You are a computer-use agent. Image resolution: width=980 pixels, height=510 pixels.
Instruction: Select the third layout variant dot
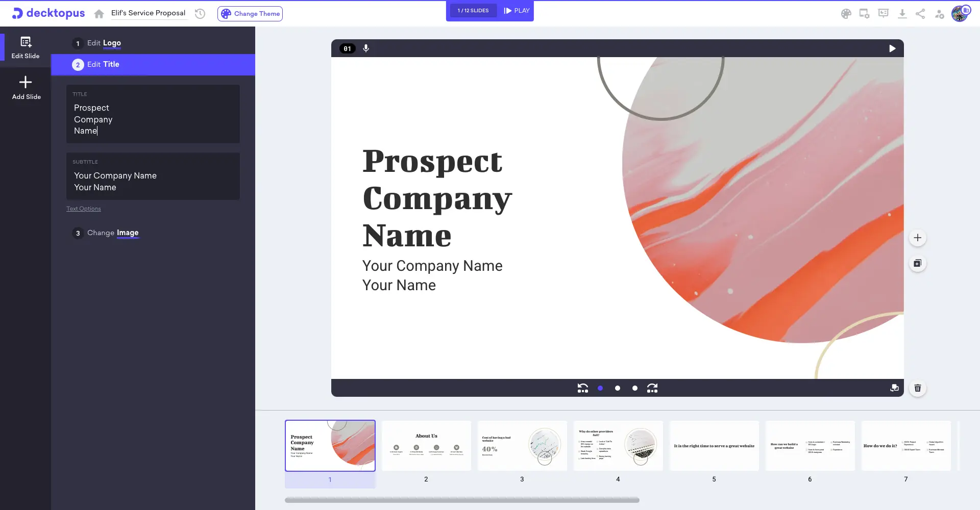click(634, 388)
